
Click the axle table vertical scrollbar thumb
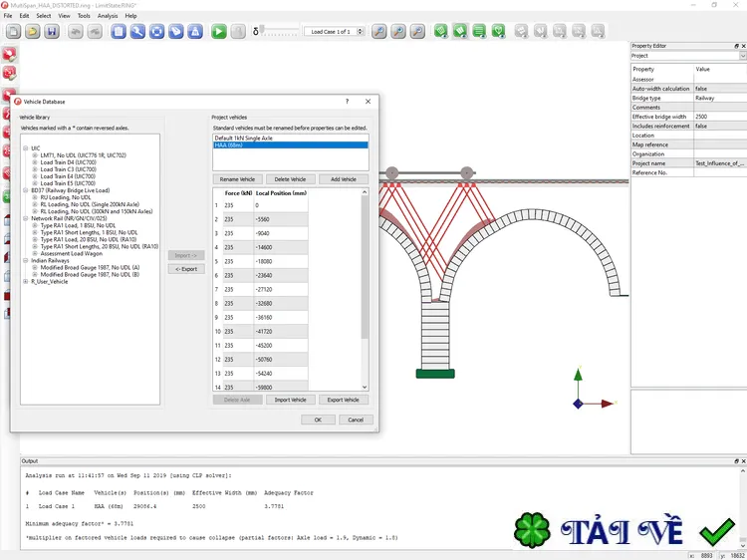click(x=365, y=267)
